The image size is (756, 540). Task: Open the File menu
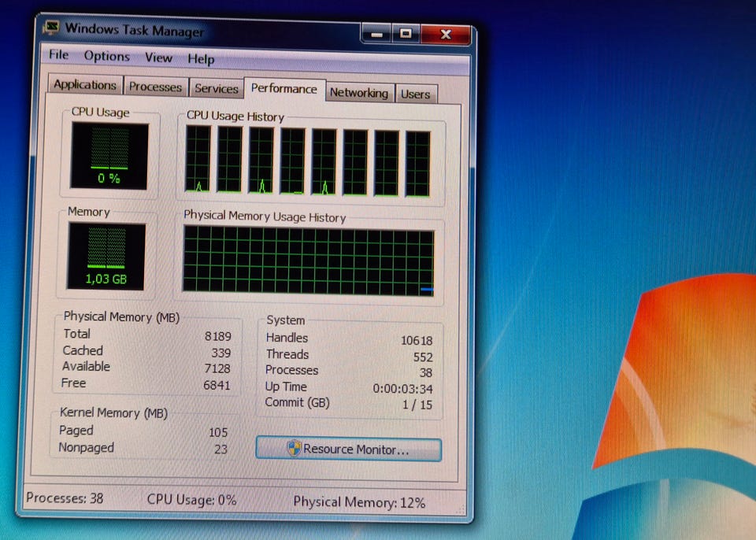(59, 54)
